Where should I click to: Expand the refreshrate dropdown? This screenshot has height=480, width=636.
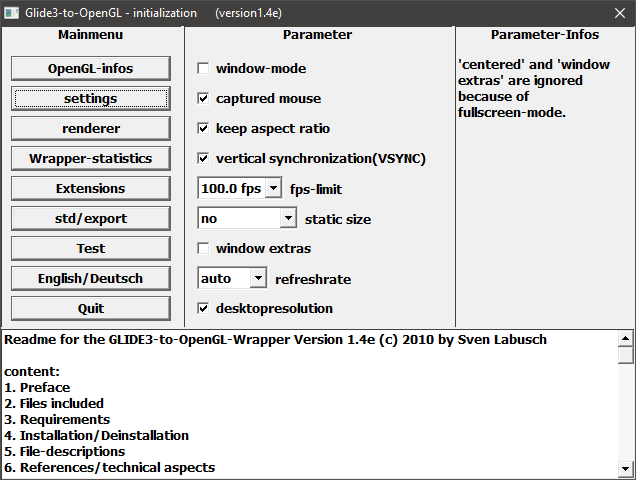point(258,278)
